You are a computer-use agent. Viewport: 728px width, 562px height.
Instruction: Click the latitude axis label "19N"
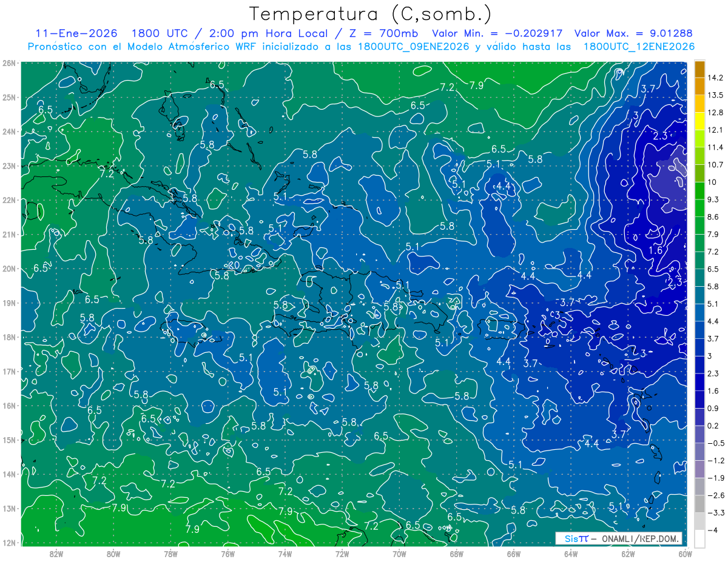tap(9, 303)
